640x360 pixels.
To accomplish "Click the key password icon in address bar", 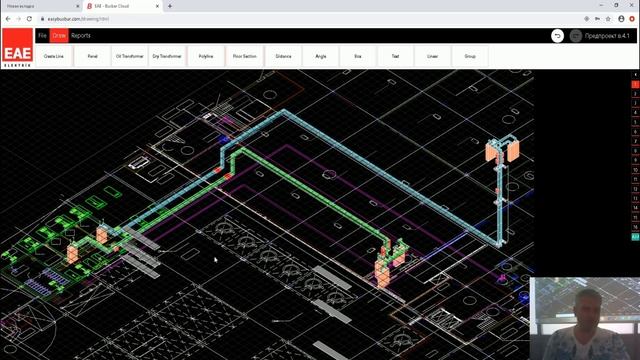I will coord(597,19).
